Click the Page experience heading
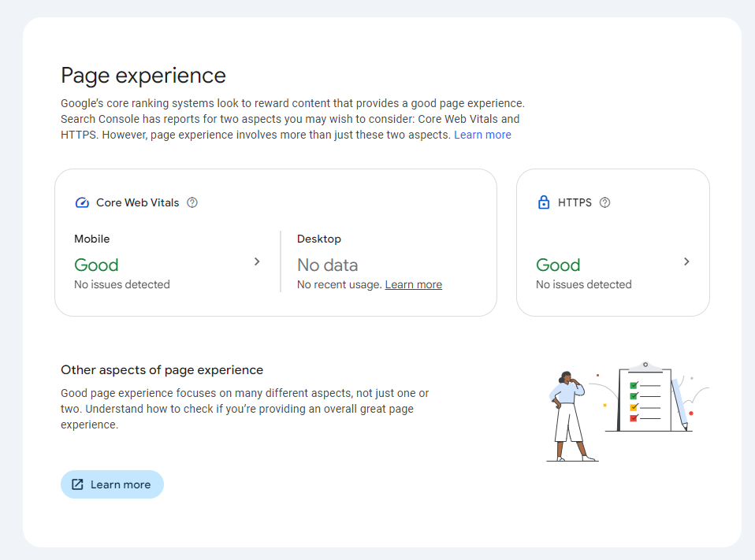The height and width of the screenshot is (560, 755). 143,76
